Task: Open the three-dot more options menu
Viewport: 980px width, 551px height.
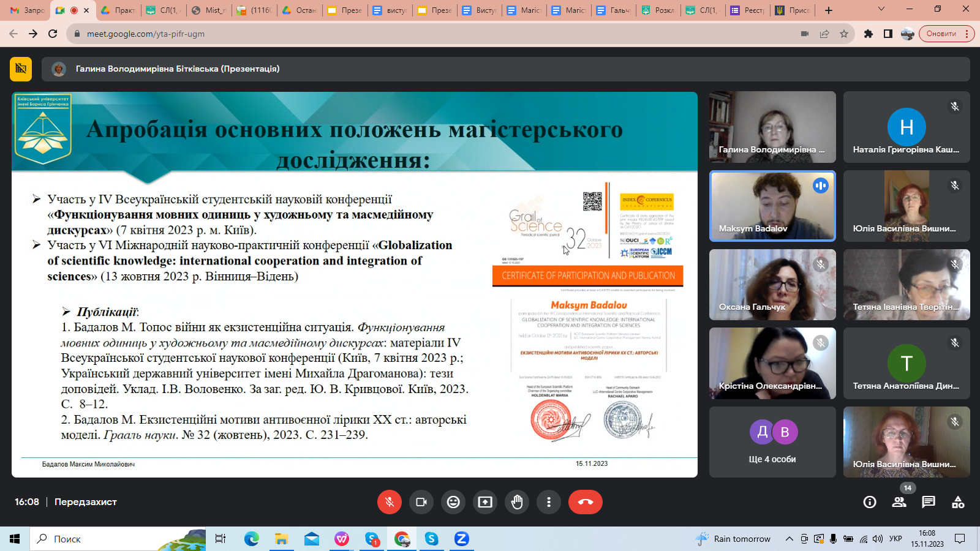Action: (x=549, y=502)
